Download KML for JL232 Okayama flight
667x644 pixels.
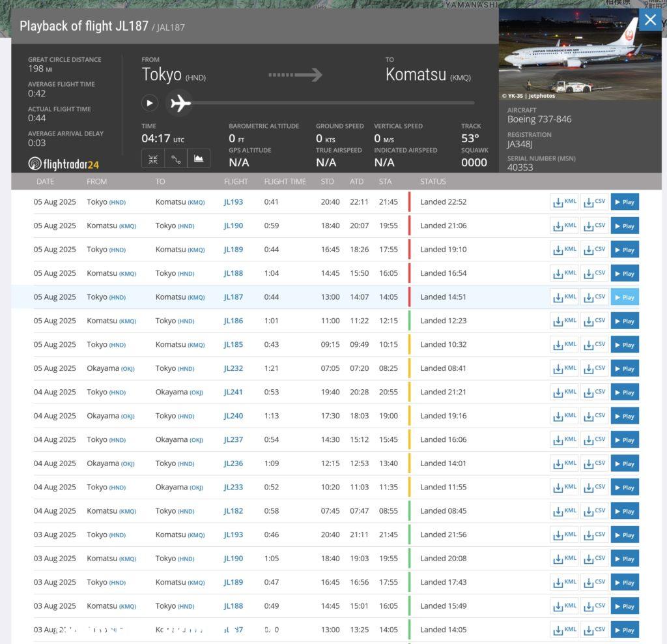coord(563,368)
